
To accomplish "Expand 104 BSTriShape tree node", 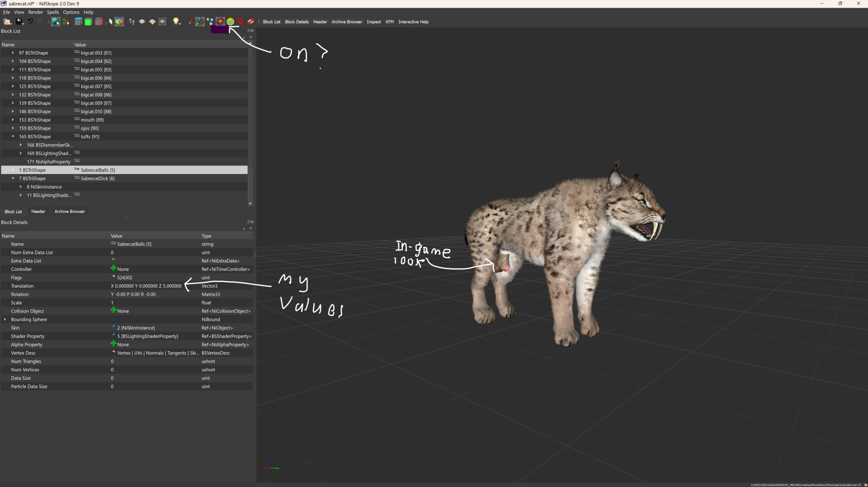I will 13,61.
